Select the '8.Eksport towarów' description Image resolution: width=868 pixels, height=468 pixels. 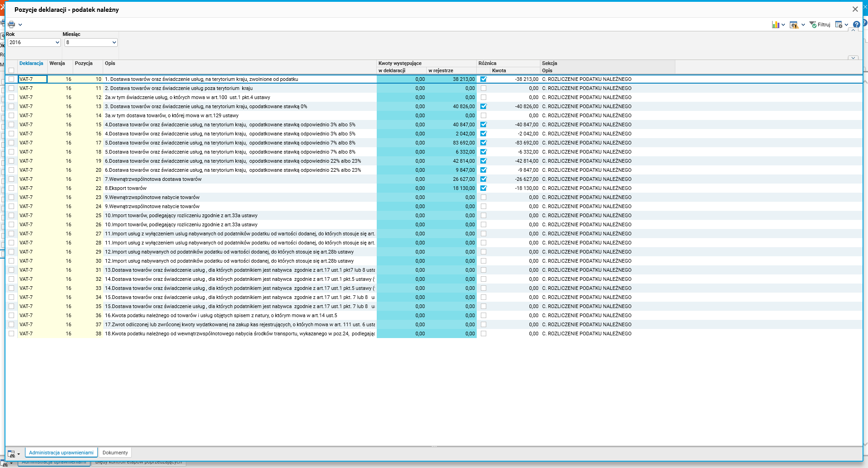click(126, 188)
